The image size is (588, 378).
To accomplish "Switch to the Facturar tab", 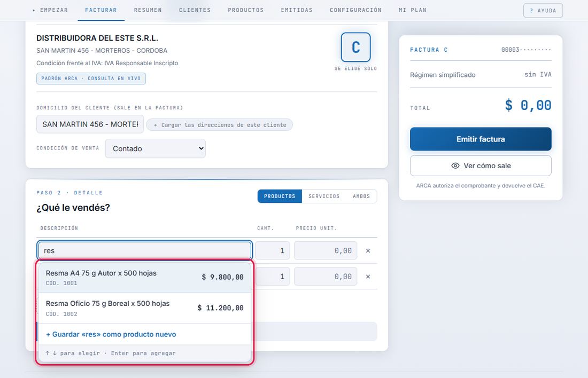I will (x=101, y=10).
